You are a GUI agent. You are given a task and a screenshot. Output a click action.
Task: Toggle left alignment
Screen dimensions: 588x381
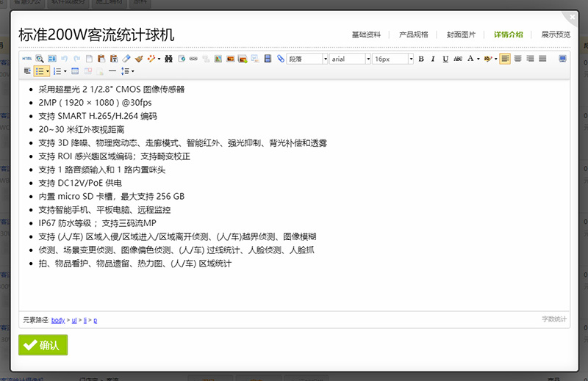pos(505,59)
